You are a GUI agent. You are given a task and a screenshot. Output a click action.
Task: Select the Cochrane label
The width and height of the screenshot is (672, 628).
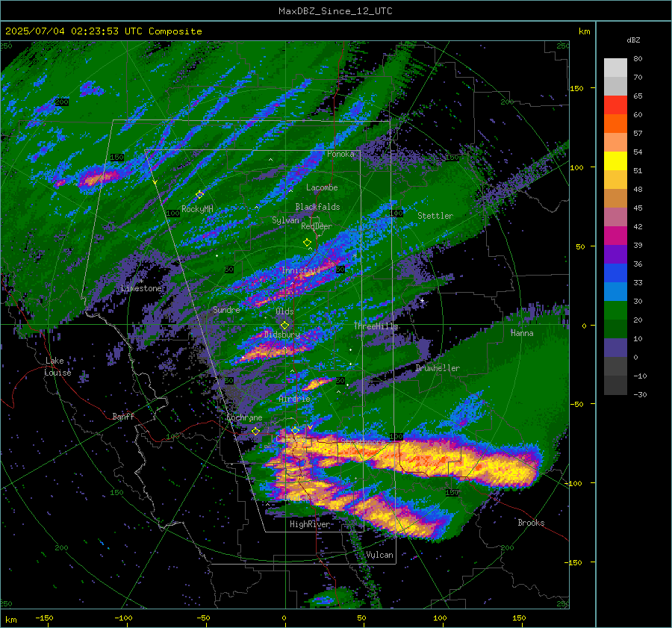pyautogui.click(x=244, y=417)
